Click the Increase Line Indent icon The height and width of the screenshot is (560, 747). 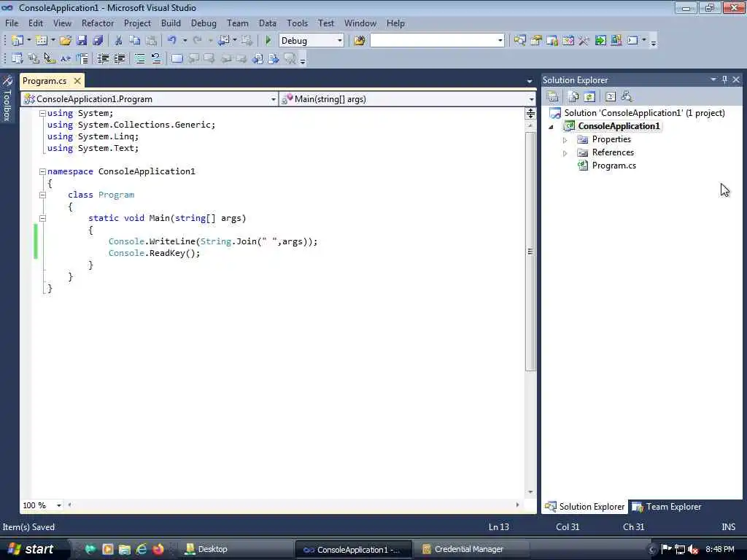point(119,58)
